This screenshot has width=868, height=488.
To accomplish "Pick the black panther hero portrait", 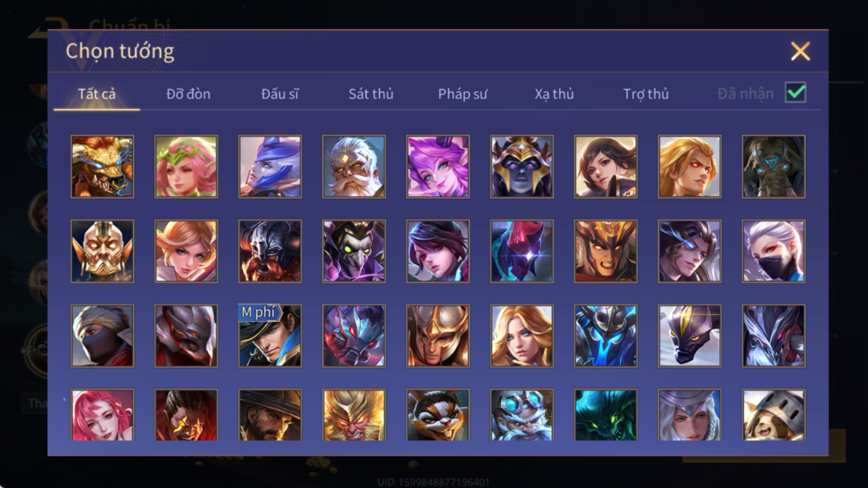I will [x=690, y=336].
